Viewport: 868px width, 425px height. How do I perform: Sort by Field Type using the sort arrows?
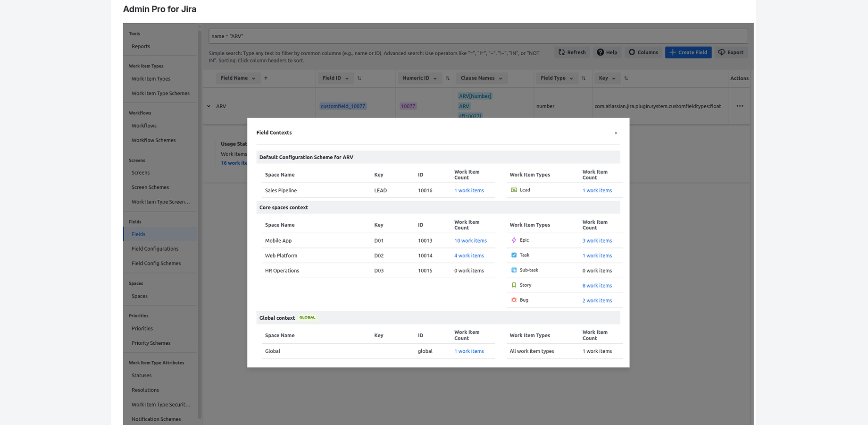coord(584,78)
